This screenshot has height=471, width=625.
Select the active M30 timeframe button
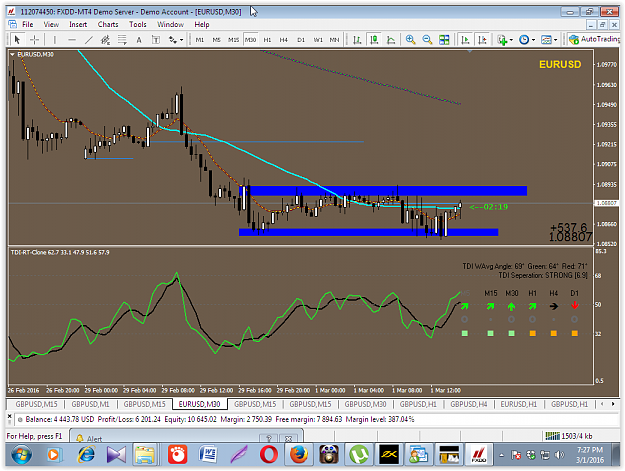(250, 40)
